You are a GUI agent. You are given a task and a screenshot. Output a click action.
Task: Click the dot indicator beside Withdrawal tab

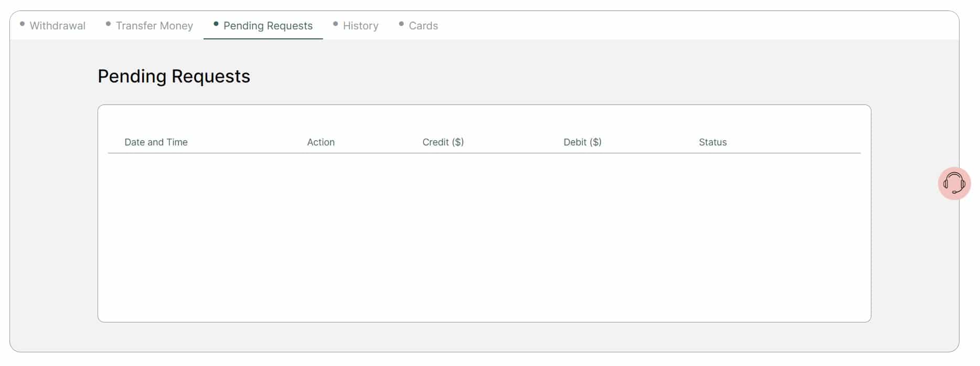click(x=22, y=23)
